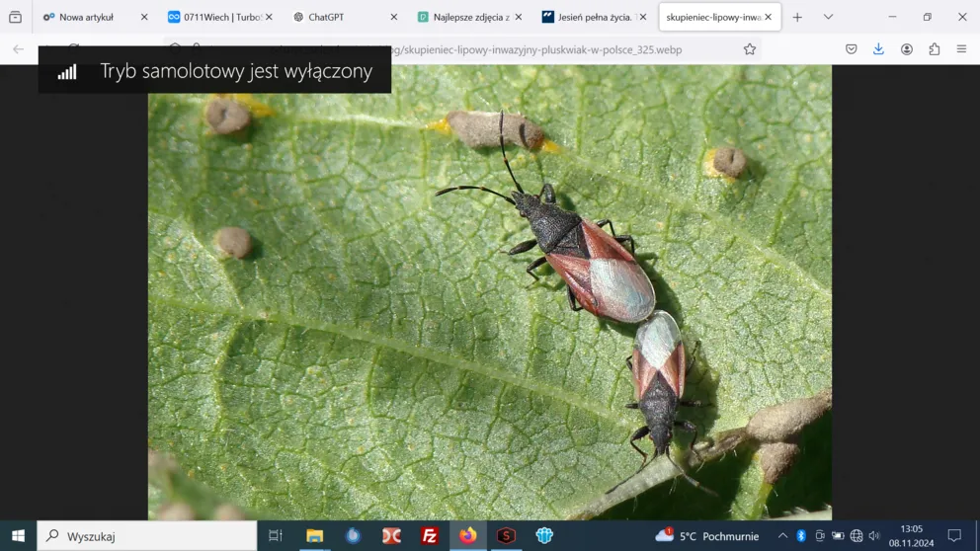The image size is (980, 551).
Task: Close the 0711Wiech tab
Action: 269,17
